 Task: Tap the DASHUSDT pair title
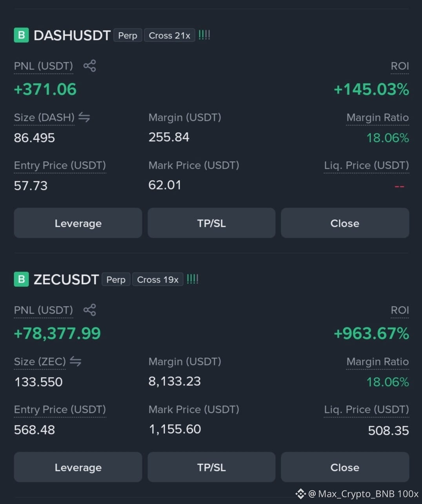[x=72, y=35]
